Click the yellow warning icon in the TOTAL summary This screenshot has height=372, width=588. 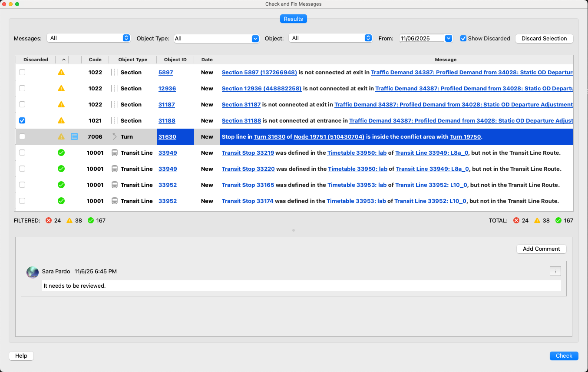click(538, 220)
